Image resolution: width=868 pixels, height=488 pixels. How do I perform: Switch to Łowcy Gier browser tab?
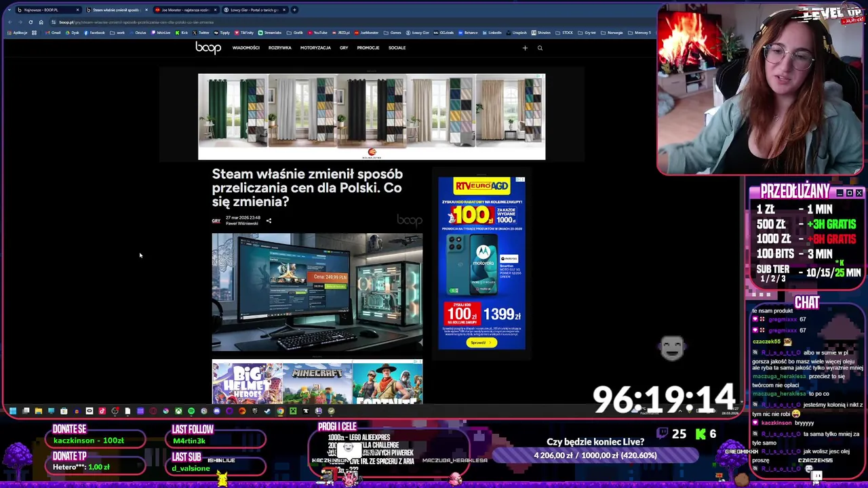254,10
